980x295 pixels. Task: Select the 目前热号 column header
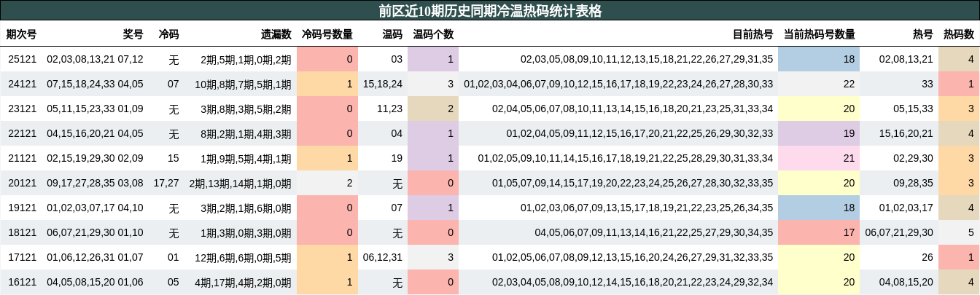click(752, 34)
